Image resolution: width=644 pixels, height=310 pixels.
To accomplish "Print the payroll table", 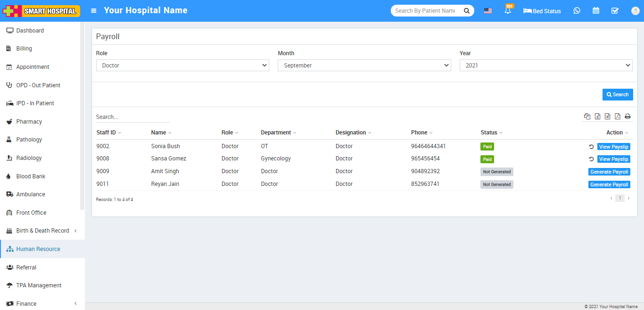I will coord(627,117).
